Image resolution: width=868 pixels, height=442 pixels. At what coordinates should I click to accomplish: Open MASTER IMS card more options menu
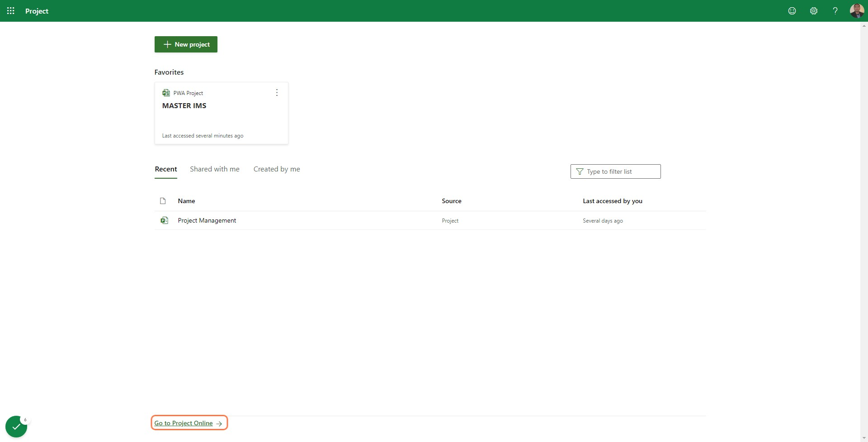pyautogui.click(x=277, y=93)
